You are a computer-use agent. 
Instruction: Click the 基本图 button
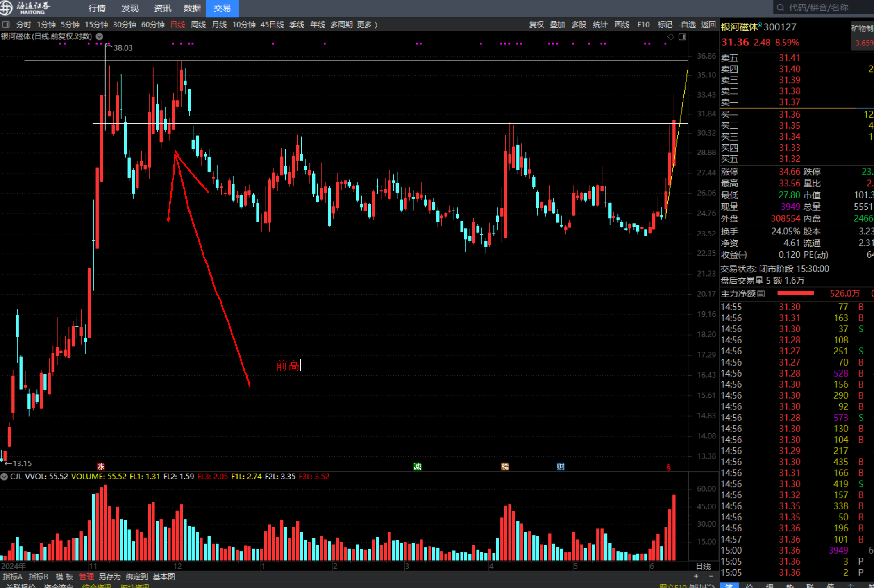coord(164,577)
